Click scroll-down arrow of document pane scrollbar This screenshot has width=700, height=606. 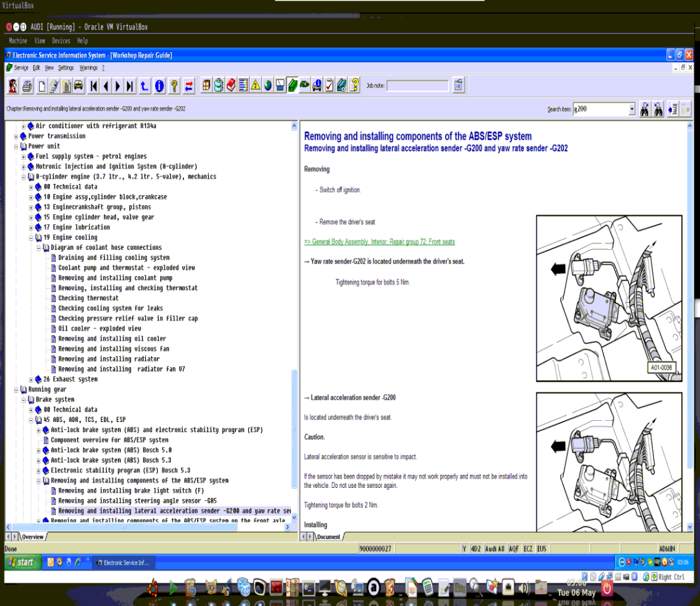click(x=690, y=527)
